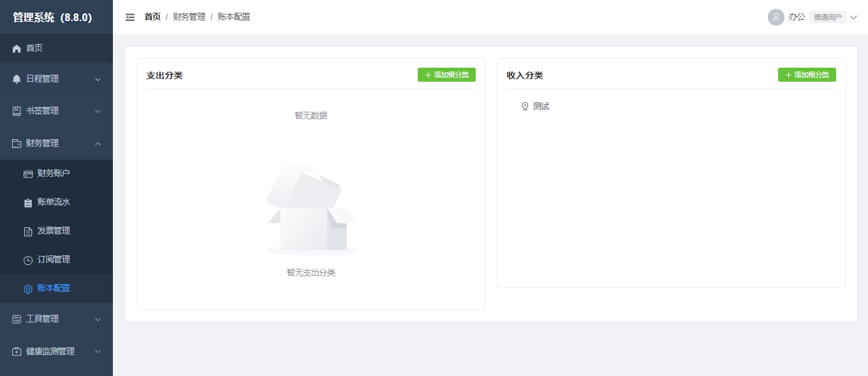
Task: Select 账本配置 label in the sidebar
Action: point(54,289)
